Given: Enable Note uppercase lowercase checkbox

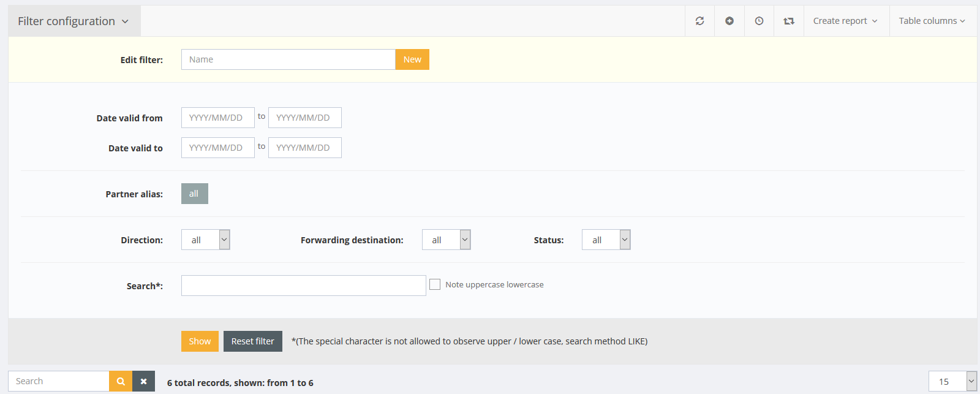Looking at the screenshot, I should pos(435,284).
